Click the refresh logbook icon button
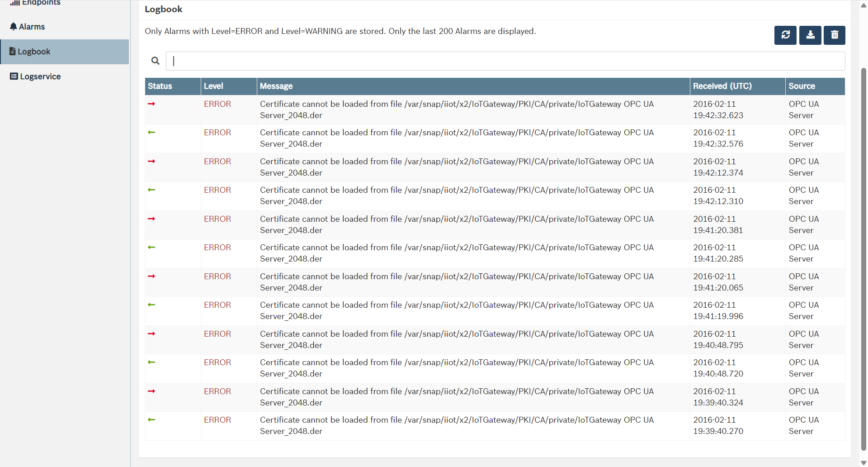 pyautogui.click(x=785, y=35)
